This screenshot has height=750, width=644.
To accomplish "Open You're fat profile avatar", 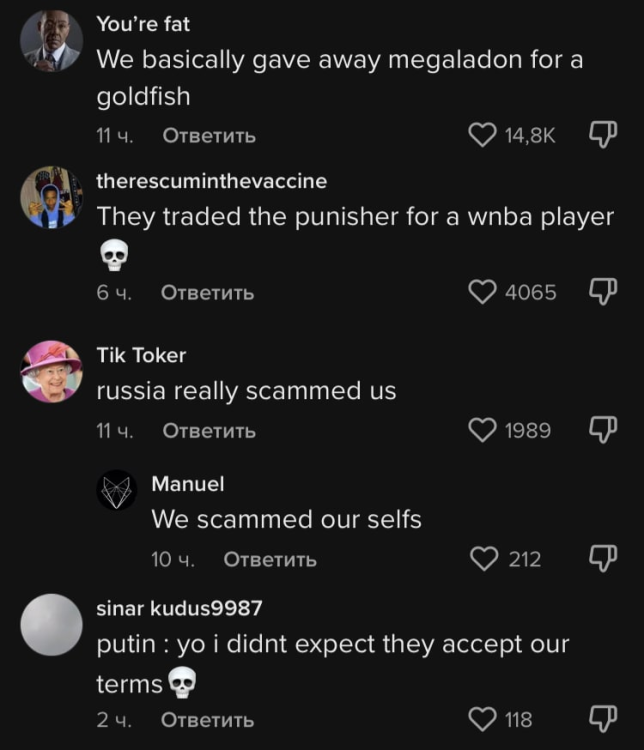I will pos(51,41).
